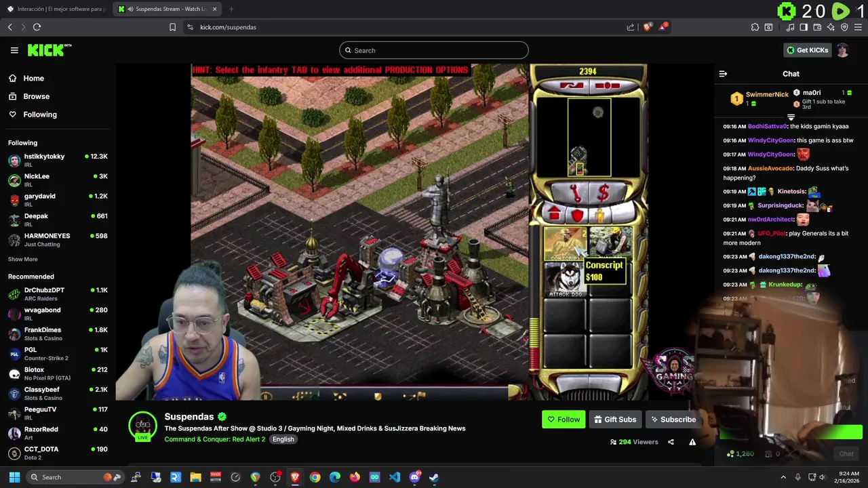868x488 pixels.
Task: Click username UFO_Pilot in chat
Action: point(772,233)
